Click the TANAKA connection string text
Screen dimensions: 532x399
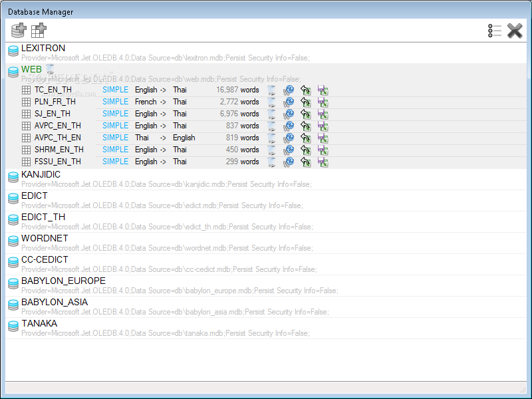165,333
